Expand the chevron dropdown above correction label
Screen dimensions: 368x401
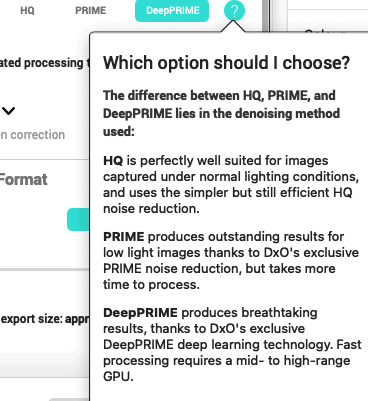(x=8, y=111)
